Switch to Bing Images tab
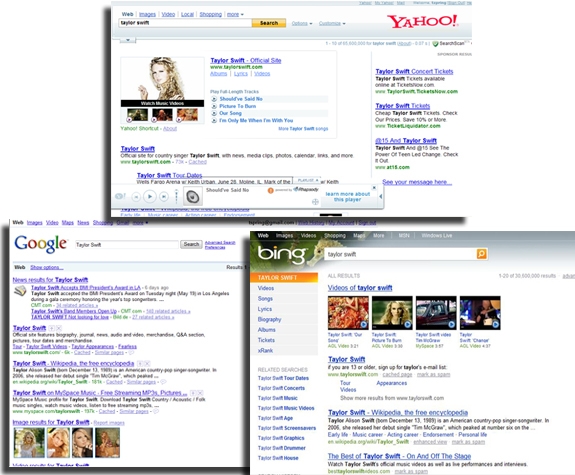 click(x=284, y=235)
